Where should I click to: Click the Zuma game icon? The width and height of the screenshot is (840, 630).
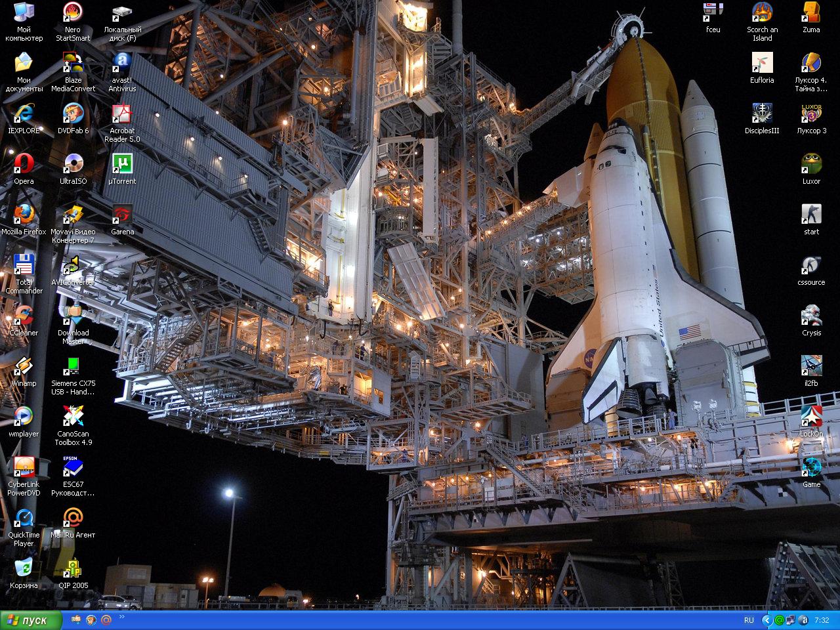click(811, 12)
